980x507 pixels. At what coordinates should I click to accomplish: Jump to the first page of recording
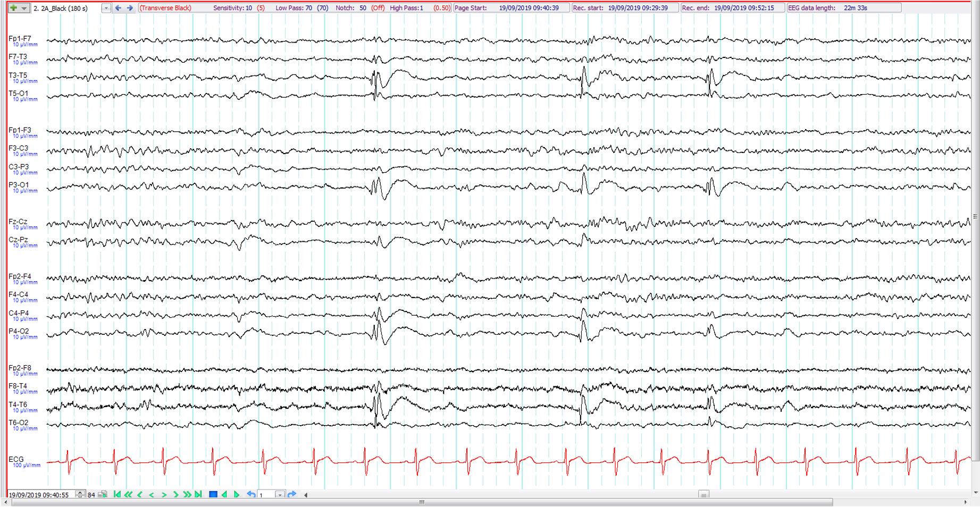coord(117,494)
